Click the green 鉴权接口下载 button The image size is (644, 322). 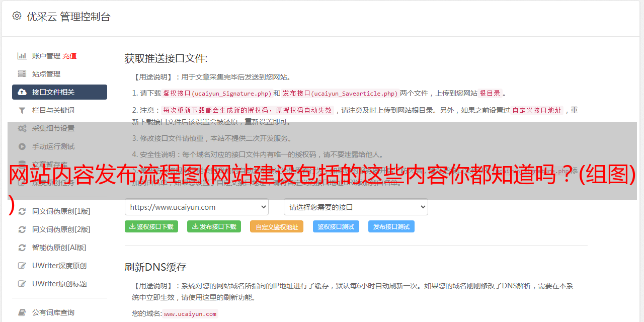click(x=151, y=226)
